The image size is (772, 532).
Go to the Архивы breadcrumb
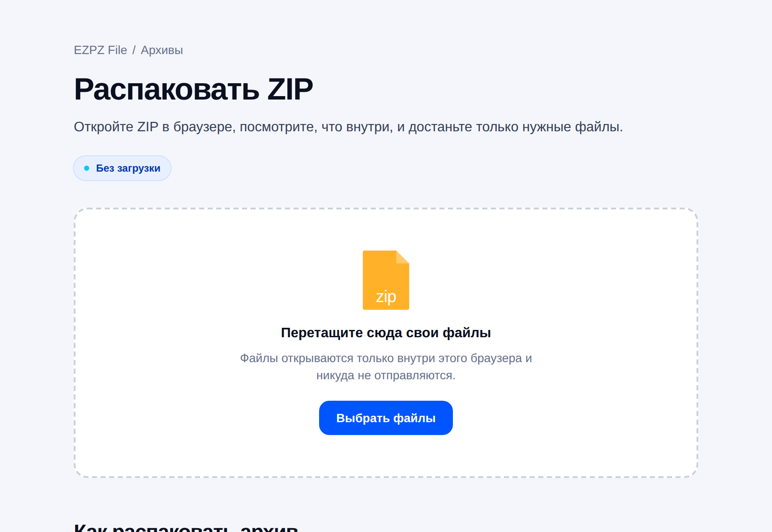click(162, 50)
